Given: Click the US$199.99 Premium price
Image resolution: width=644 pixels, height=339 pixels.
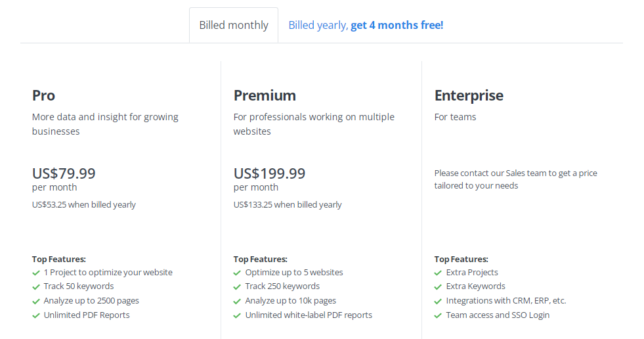Looking at the screenshot, I should tap(269, 174).
